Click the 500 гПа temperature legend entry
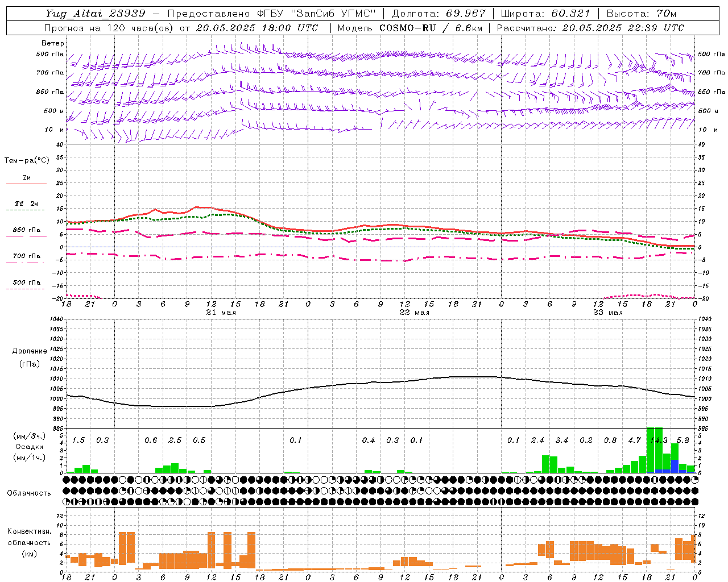The height and width of the screenshot is (582, 728). 27,282
